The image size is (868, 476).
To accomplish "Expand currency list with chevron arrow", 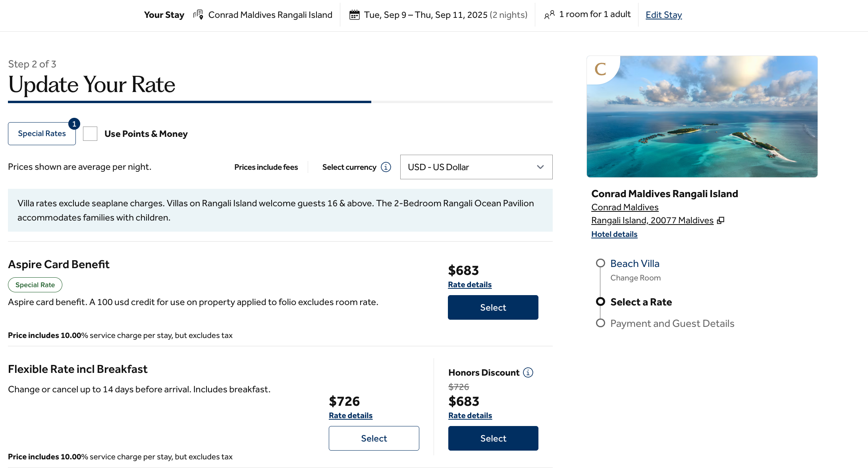I will (540, 167).
